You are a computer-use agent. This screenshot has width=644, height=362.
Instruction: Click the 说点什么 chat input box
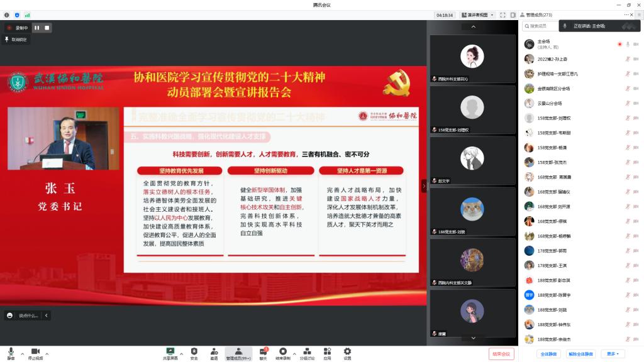(28, 315)
